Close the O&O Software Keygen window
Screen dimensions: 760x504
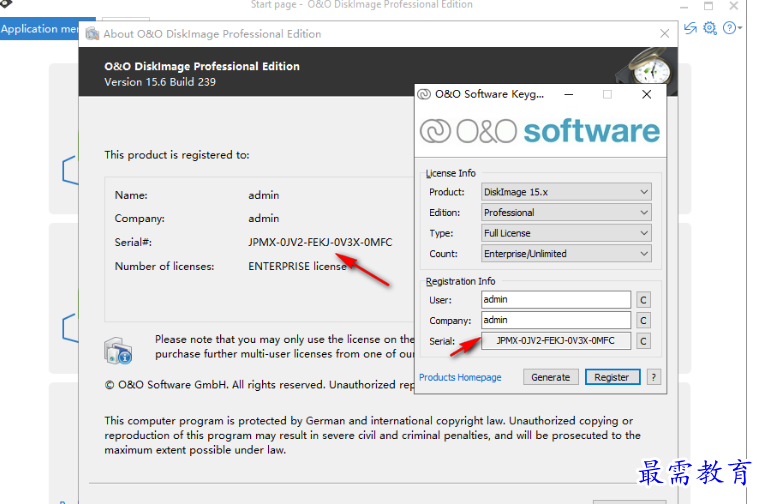[647, 94]
